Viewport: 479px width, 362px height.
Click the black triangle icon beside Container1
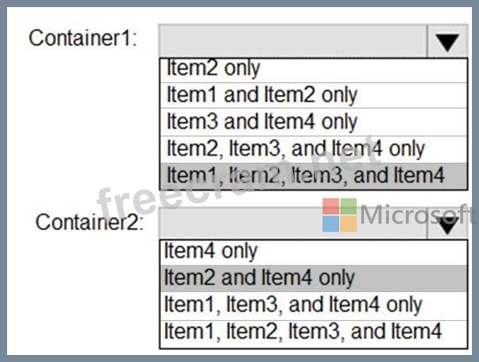(x=447, y=42)
